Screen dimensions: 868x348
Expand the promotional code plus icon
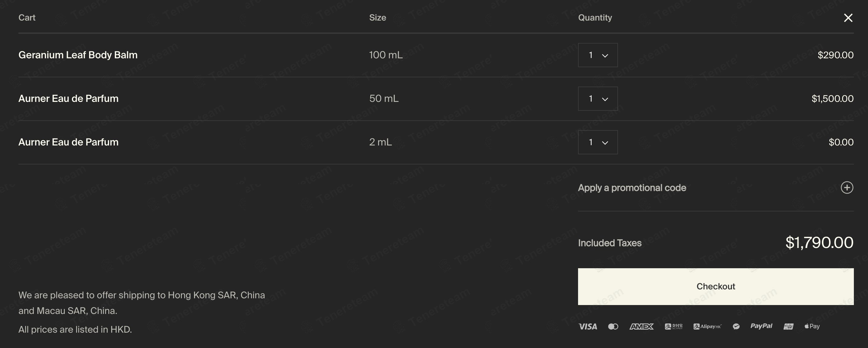pos(847,188)
